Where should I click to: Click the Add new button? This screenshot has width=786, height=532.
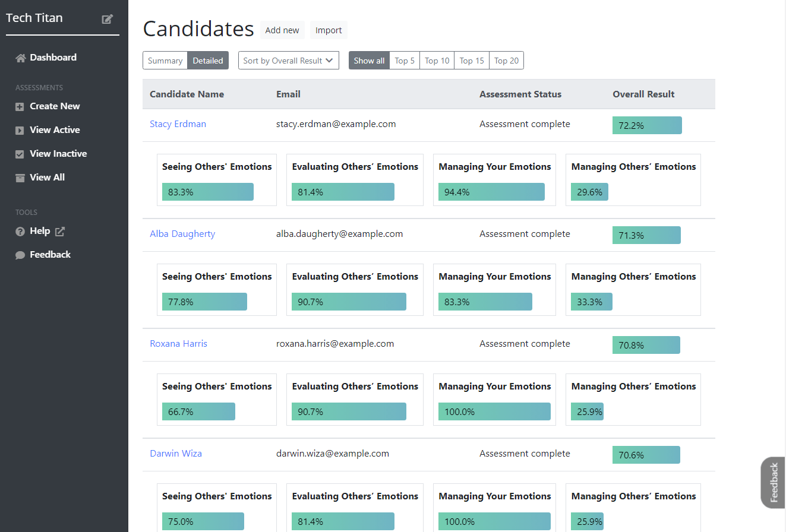click(282, 30)
